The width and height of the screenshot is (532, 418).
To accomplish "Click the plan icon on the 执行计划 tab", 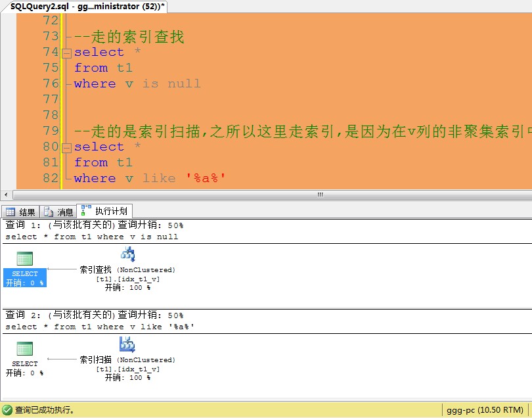I will tap(85, 211).
